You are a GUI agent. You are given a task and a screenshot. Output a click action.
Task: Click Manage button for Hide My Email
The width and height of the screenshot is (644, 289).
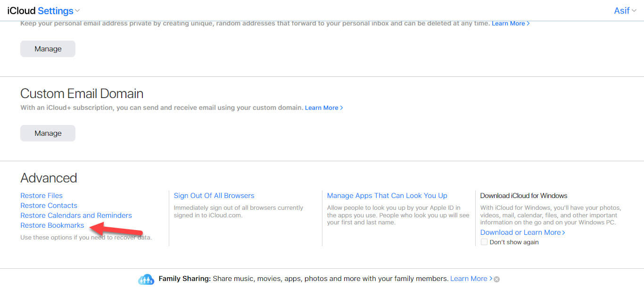[48, 49]
